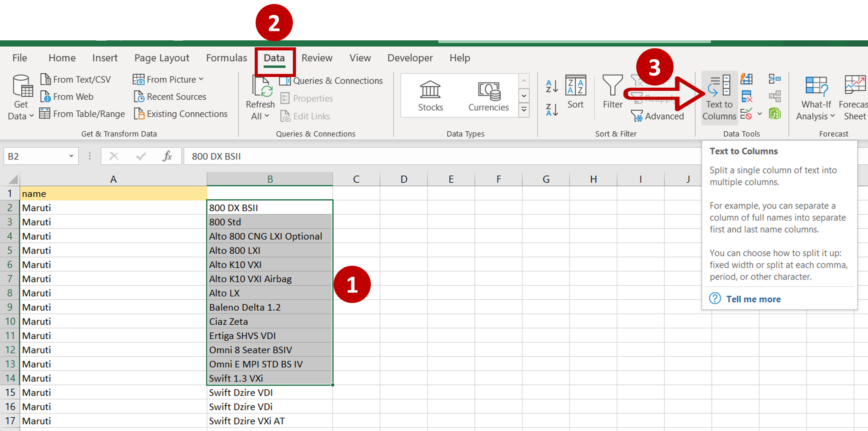The height and width of the screenshot is (431, 868).
Task: Click the Get Data icon
Action: (22, 86)
